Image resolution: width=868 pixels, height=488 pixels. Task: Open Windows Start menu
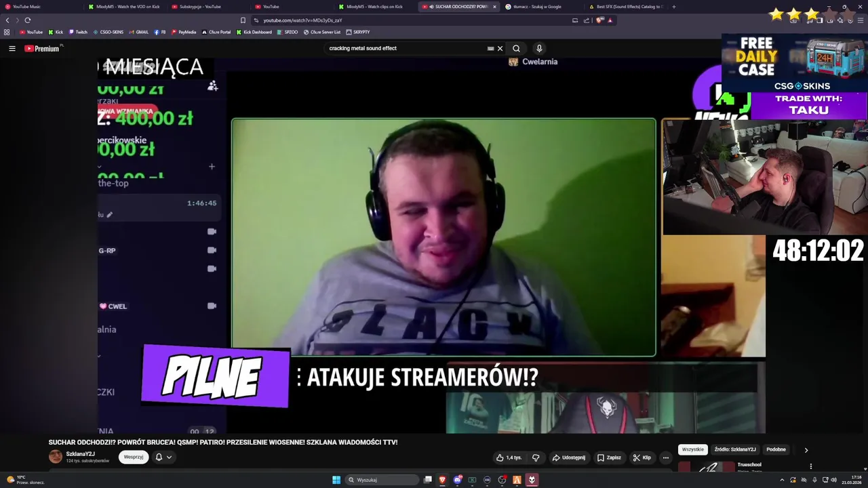coord(336,480)
